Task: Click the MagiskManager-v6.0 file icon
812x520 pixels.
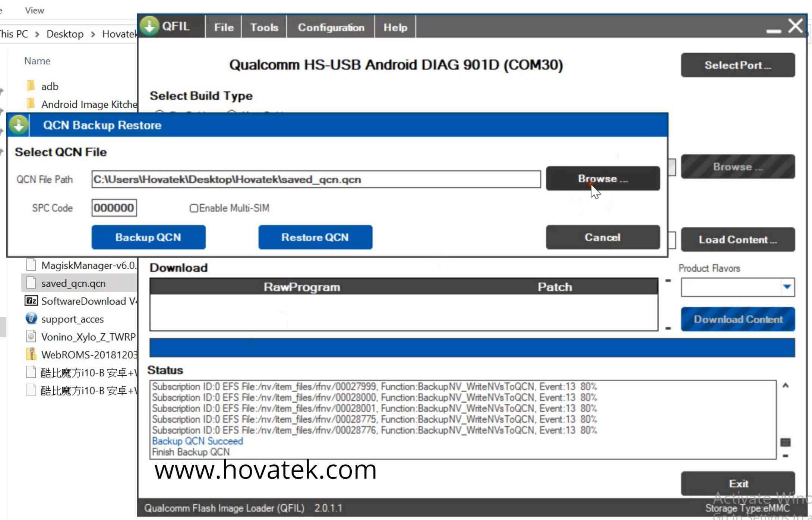Action: click(x=31, y=265)
